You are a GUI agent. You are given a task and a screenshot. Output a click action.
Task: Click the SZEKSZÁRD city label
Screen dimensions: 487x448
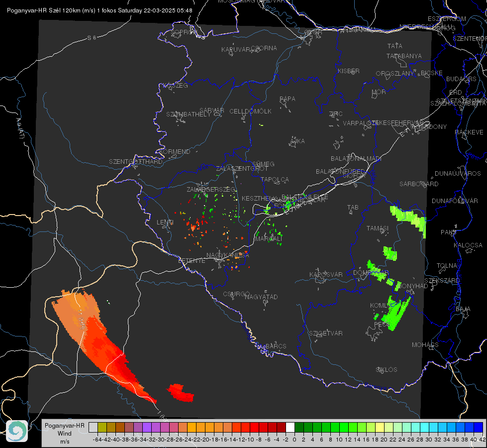pos(442,281)
